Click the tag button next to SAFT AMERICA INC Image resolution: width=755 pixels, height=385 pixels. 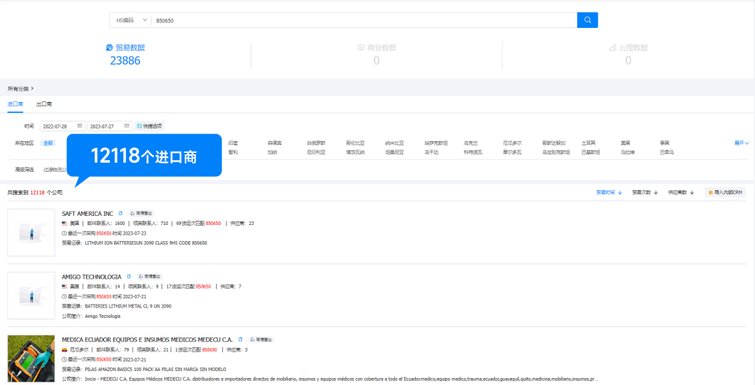pos(142,213)
